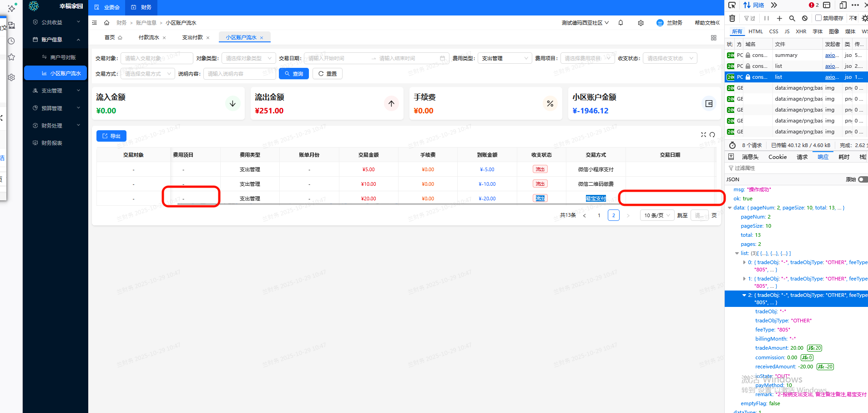Click the notification bell icon
This screenshot has height=413, width=868.
click(621, 23)
